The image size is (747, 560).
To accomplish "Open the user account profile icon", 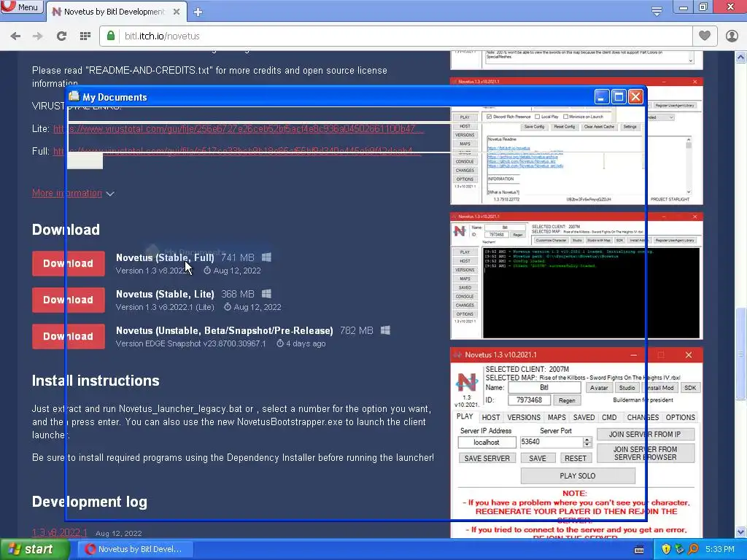I will [731, 36].
